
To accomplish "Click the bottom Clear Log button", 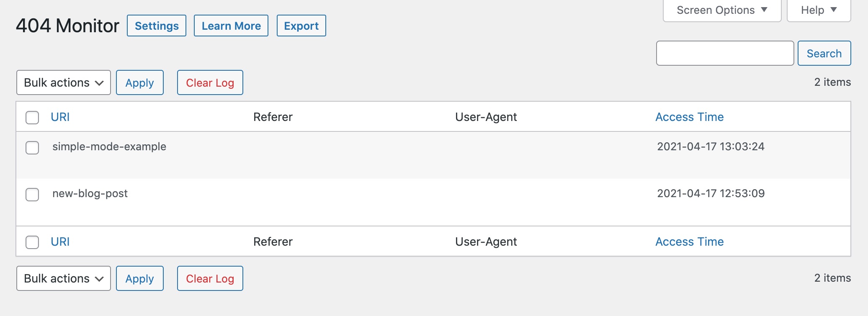I will tap(210, 278).
